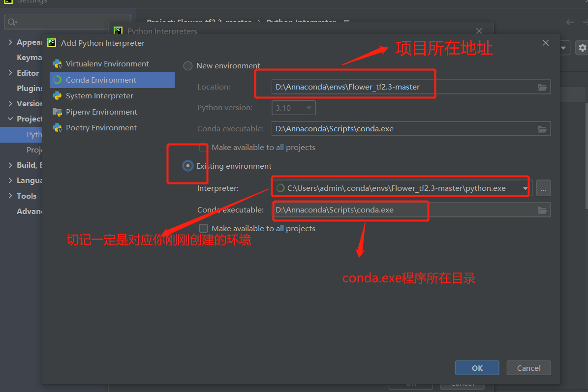Browse for Location folder icon
588x392 pixels.
[542, 88]
